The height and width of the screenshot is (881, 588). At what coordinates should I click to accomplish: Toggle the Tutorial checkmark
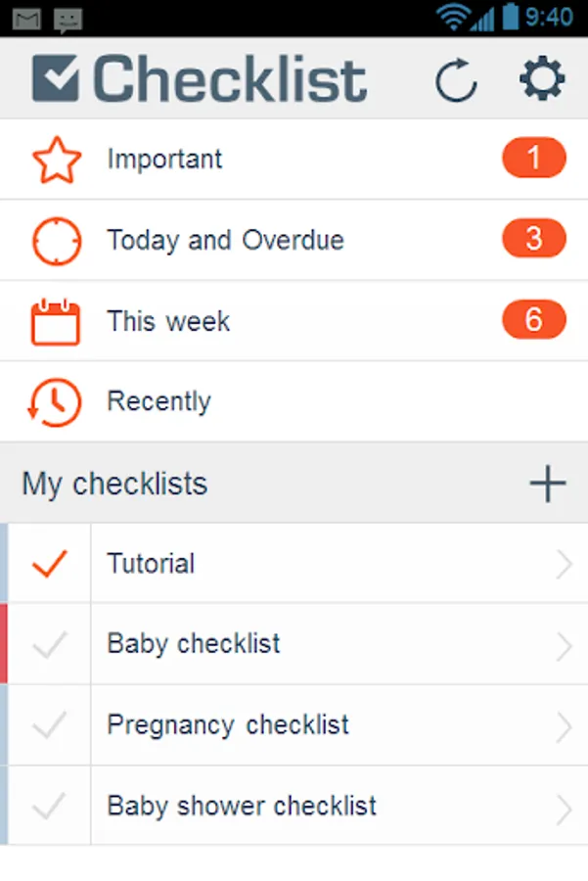click(x=49, y=564)
